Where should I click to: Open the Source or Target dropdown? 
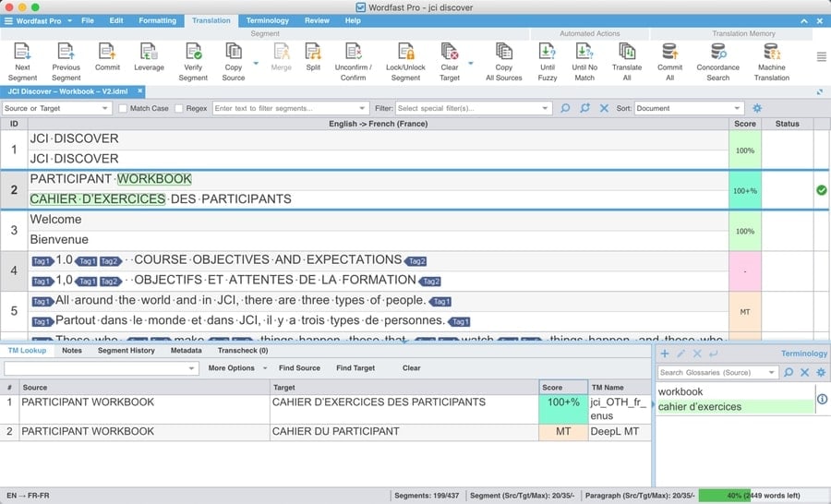(x=56, y=108)
